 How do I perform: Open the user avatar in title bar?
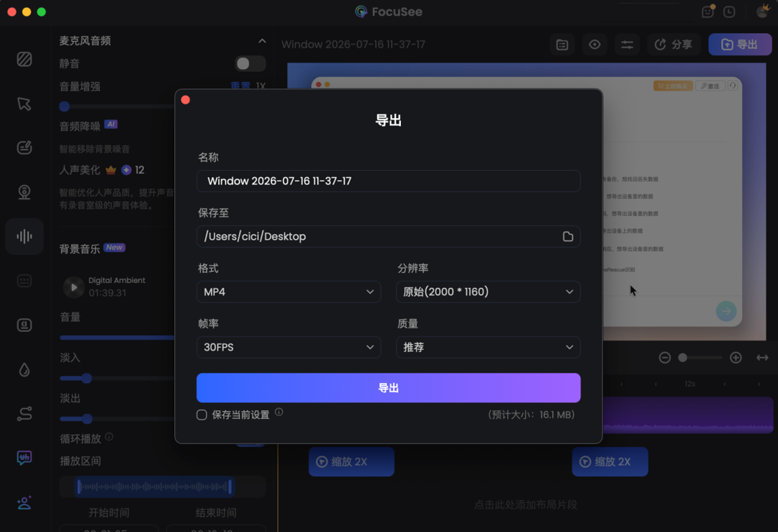coord(763,11)
